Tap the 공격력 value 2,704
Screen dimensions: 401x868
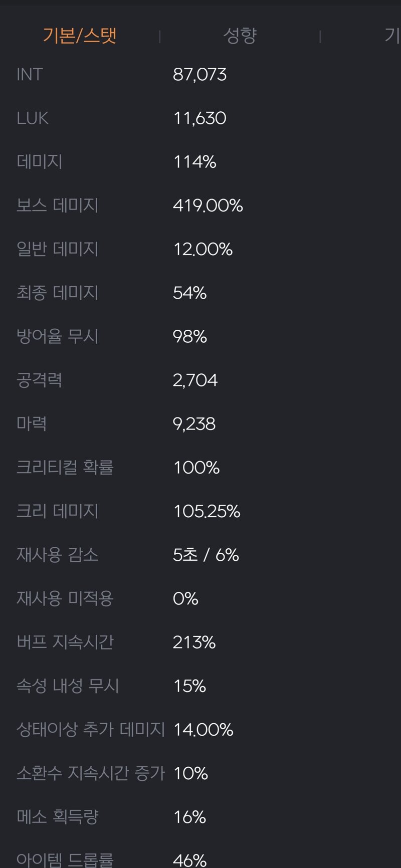point(195,380)
